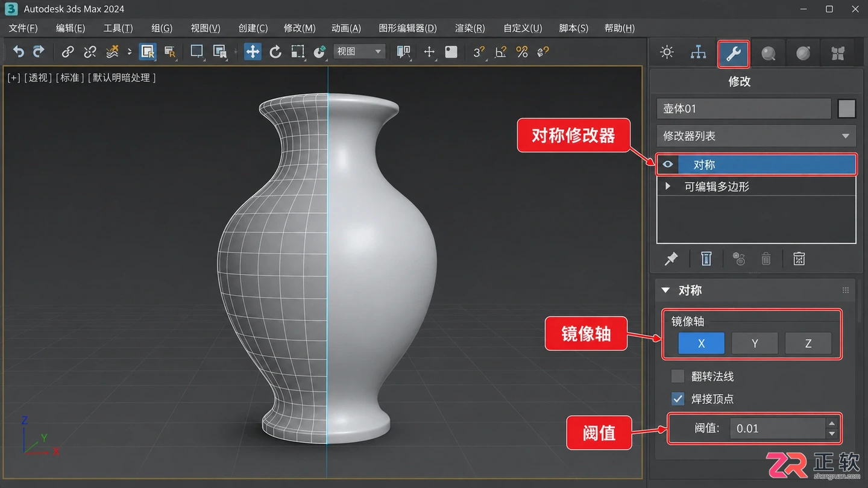The height and width of the screenshot is (488, 868).
Task: Choose the Rectangular Selection Region tool
Action: [x=197, y=52]
